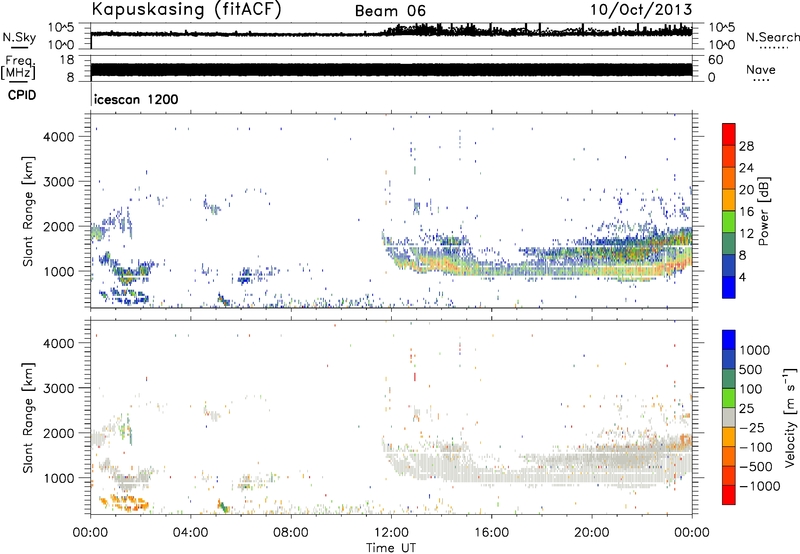
Task: Click the title 'Kapuskasing (fitACF)'
Action: (186, 10)
